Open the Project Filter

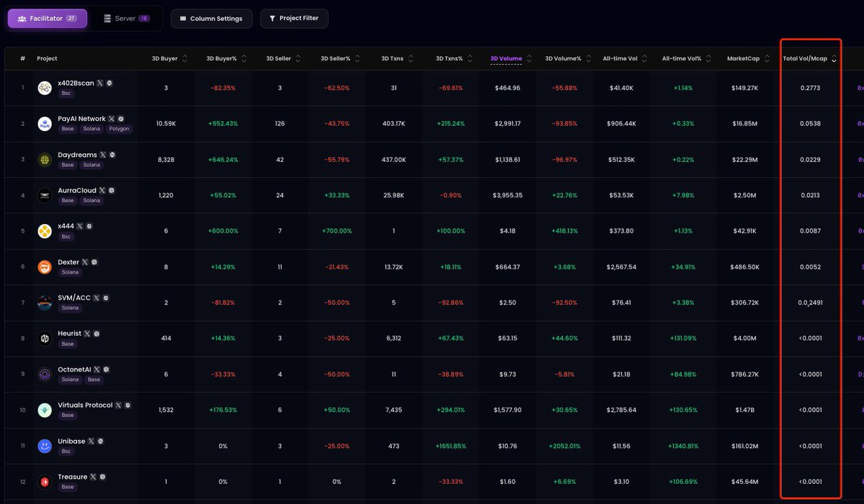tap(294, 19)
